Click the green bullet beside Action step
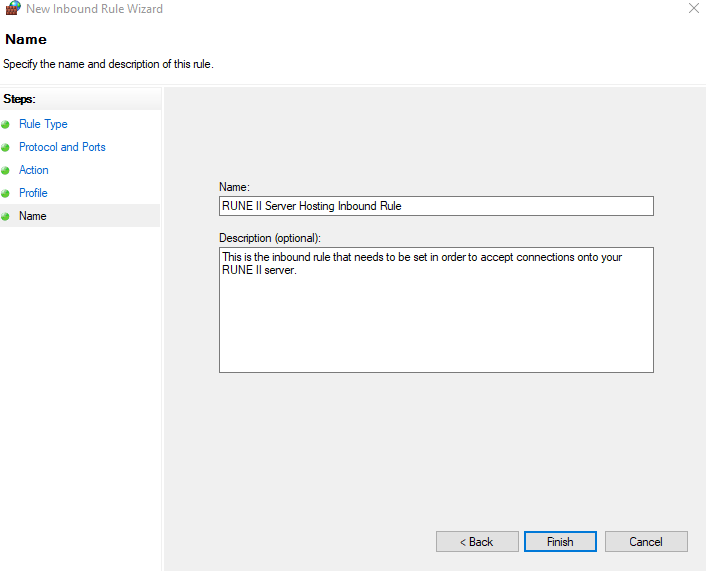Viewport: 706px width, 571px height. pos(6,171)
